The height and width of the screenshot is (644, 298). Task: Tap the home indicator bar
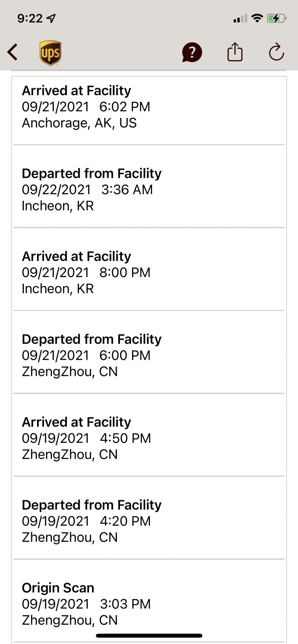click(149, 636)
